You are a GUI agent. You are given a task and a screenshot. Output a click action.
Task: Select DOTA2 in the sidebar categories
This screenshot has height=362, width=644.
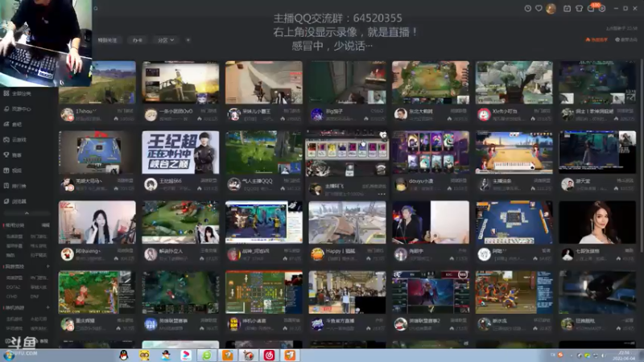[12, 287]
